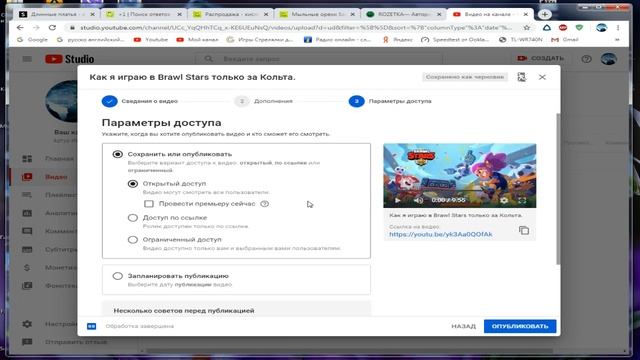This screenshot has width=640, height=360.
Task: Play the video preview
Action: [397, 200]
